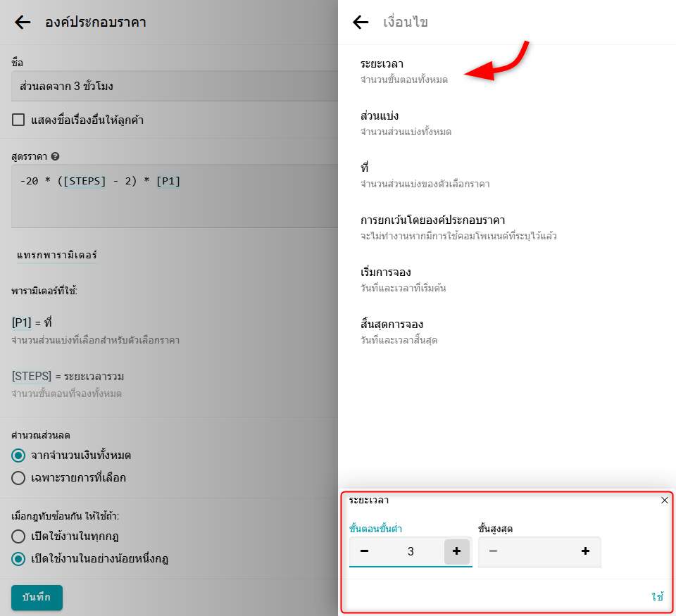Go back from the เงื่อนไข panel
This screenshot has width=676, height=616.
click(361, 23)
